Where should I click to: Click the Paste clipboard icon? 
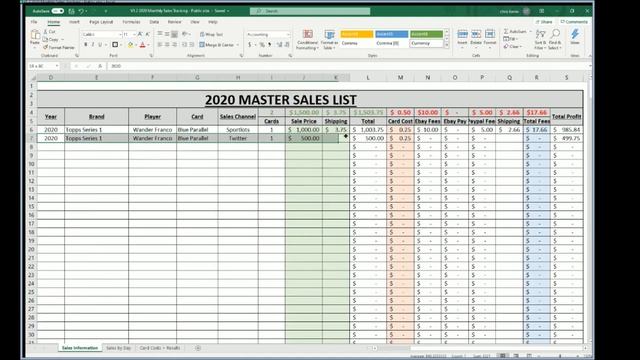35,35
